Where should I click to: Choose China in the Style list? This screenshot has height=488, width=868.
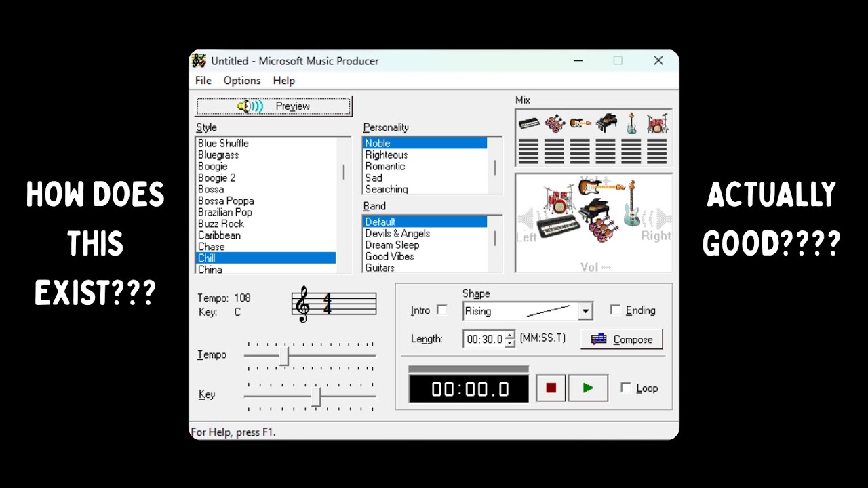click(x=266, y=269)
